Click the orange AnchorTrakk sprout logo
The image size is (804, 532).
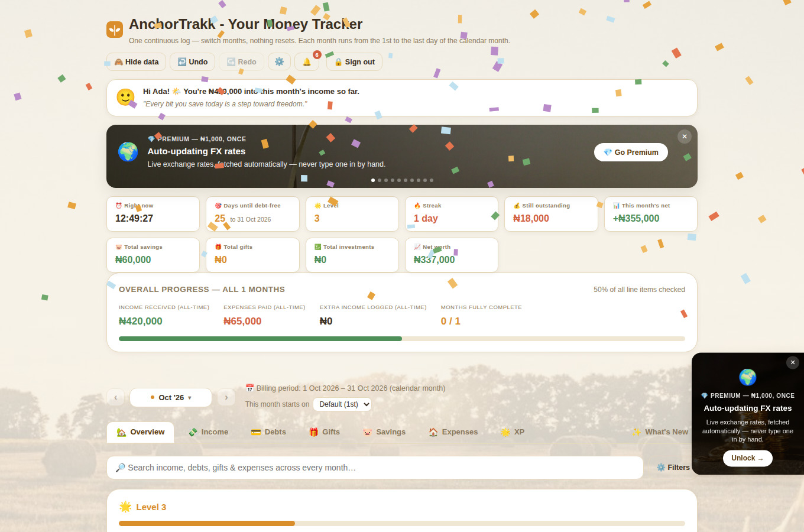pyautogui.click(x=115, y=30)
